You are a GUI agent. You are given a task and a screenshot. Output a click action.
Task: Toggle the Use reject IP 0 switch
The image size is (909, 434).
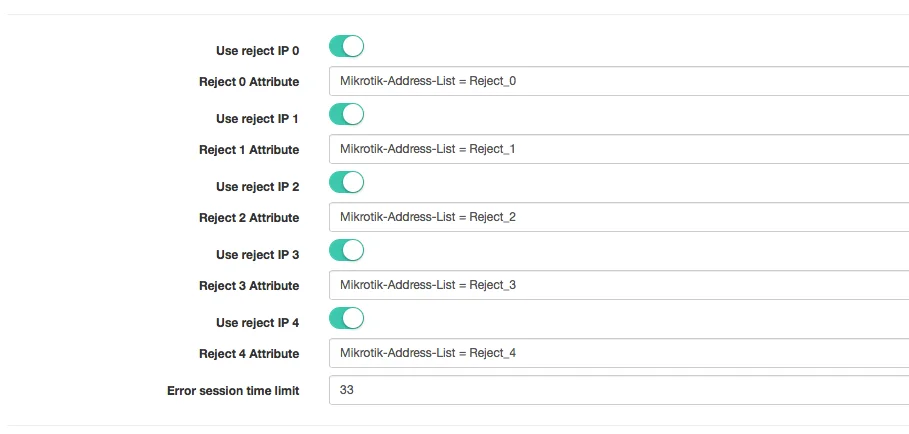tap(346, 46)
